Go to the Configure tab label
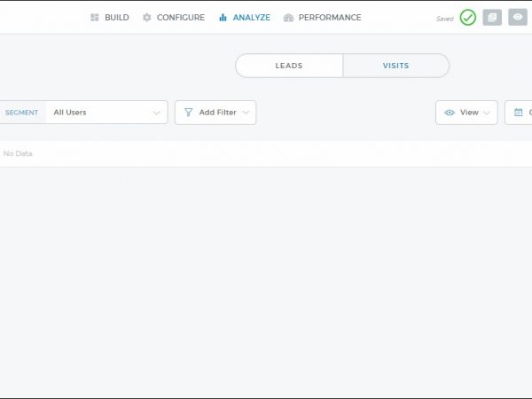The width and height of the screenshot is (532, 399). (x=181, y=18)
